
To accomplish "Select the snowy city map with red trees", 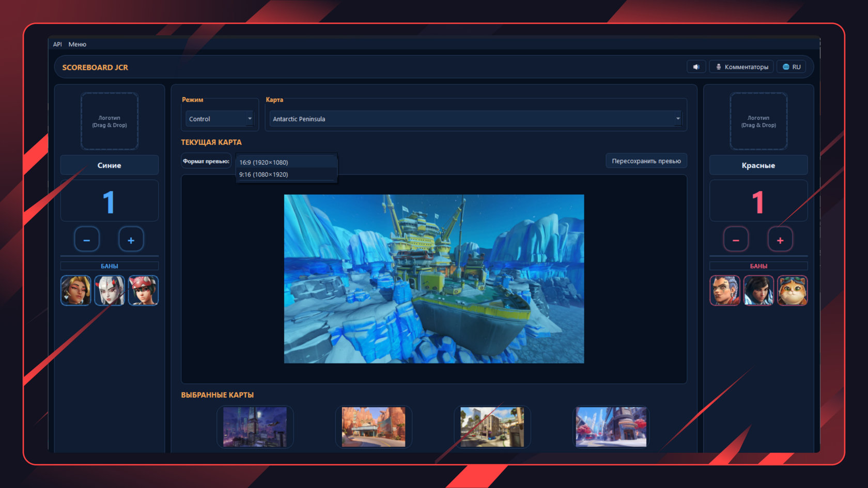I will [611, 427].
